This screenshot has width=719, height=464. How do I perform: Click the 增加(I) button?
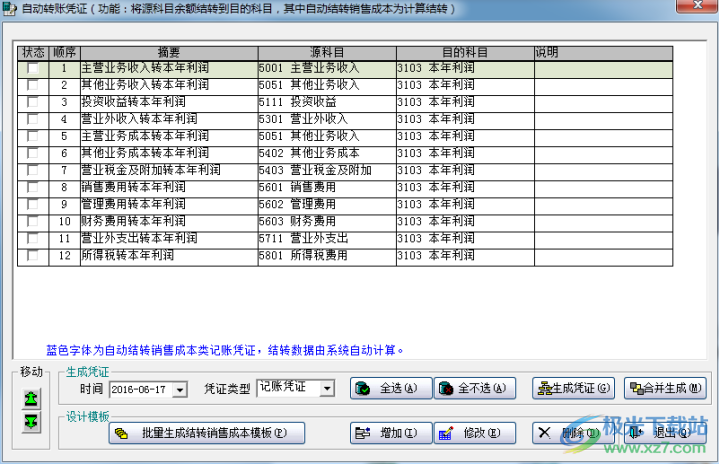coord(391,433)
